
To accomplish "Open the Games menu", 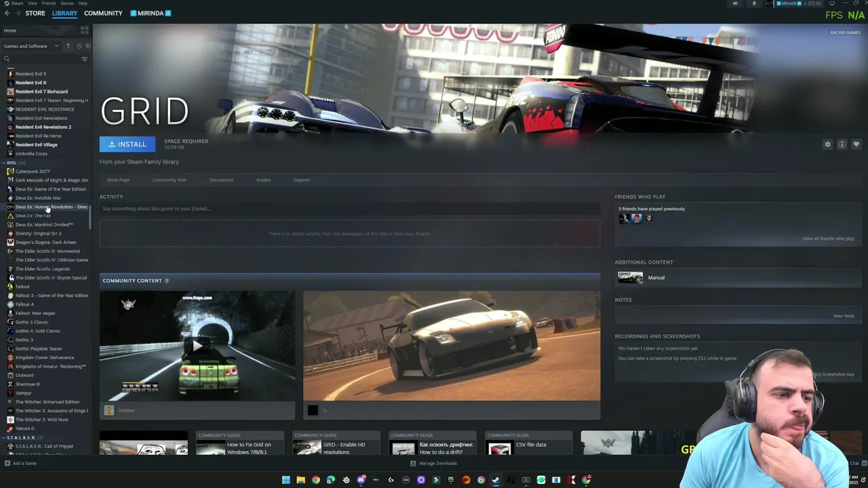I will point(67,3).
